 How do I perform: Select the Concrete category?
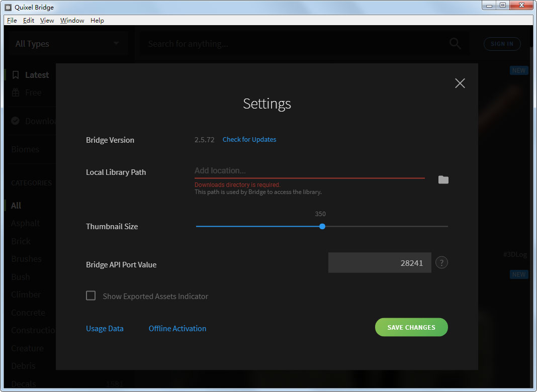(28, 313)
